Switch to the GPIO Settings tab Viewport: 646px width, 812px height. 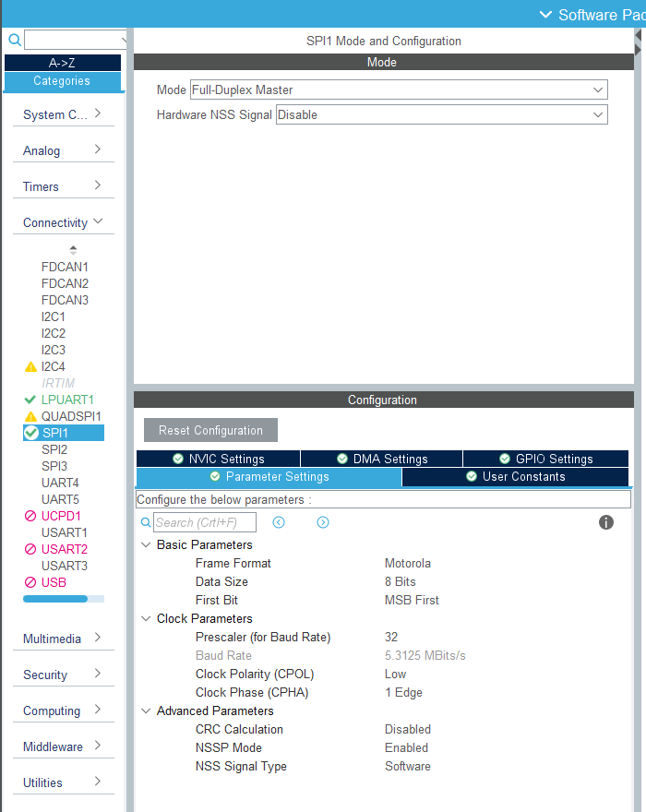(x=545, y=459)
